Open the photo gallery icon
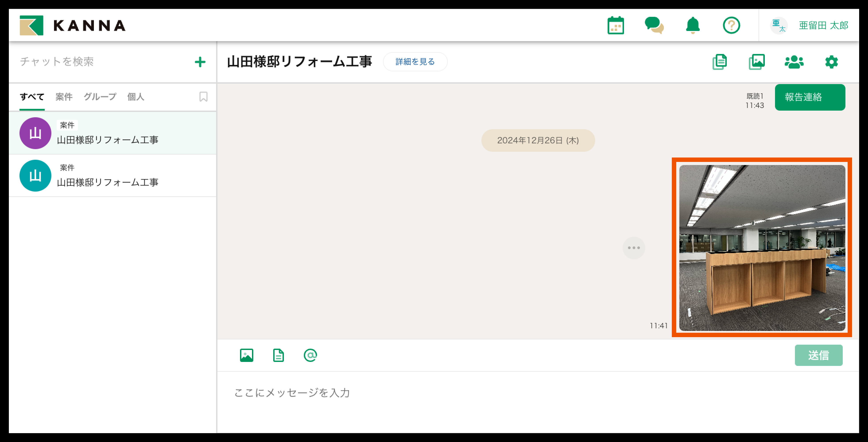Viewport: 868px width, 442px height. (x=757, y=62)
